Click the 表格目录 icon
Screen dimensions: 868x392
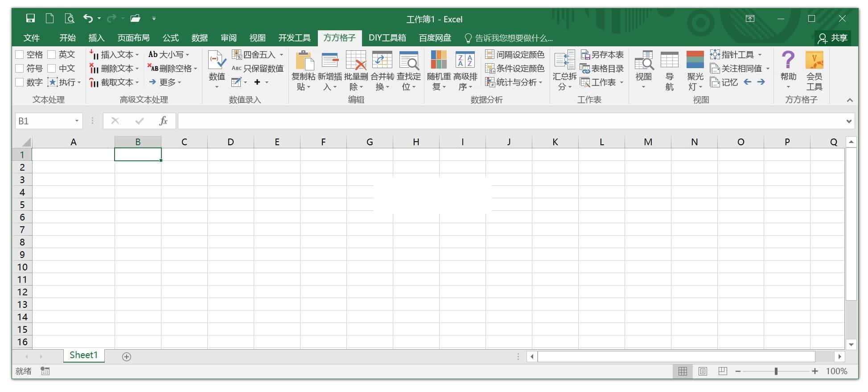point(585,69)
